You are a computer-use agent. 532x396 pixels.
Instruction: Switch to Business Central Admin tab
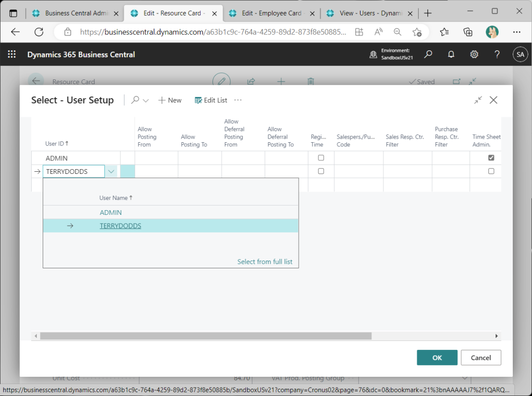[76, 13]
